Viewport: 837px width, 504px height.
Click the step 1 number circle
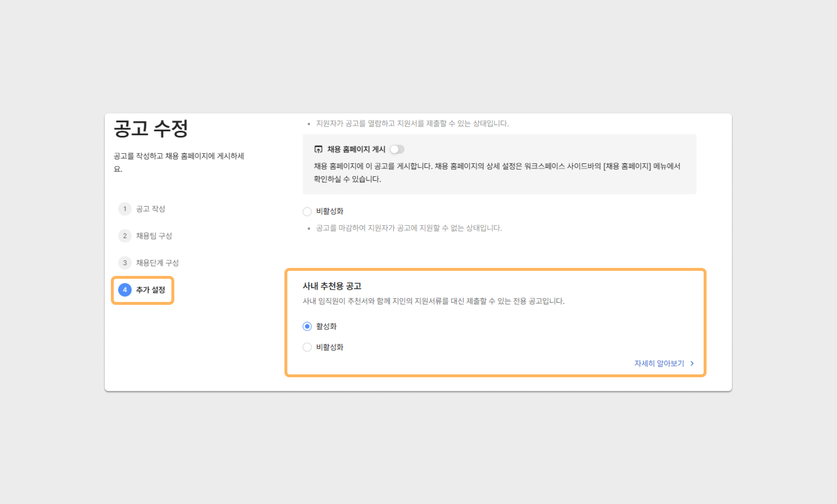[x=125, y=209]
